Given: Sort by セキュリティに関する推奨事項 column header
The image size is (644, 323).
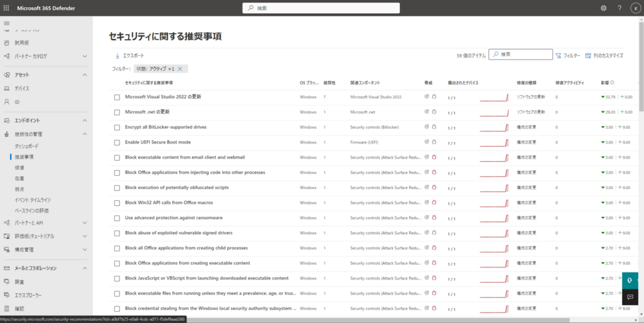Looking at the screenshot, I should point(149,83).
